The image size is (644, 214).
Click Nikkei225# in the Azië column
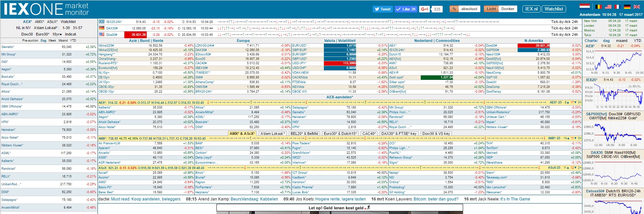[106, 45]
